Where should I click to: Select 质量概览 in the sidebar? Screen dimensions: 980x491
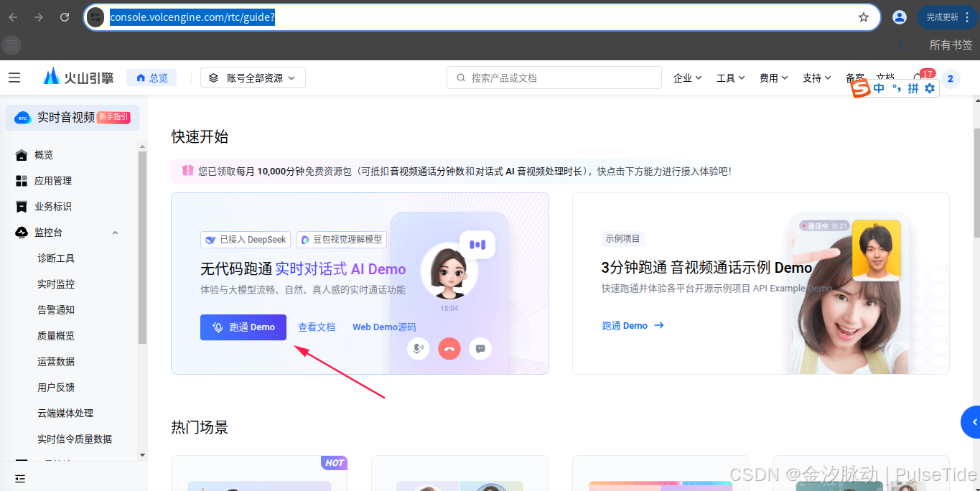click(x=56, y=336)
